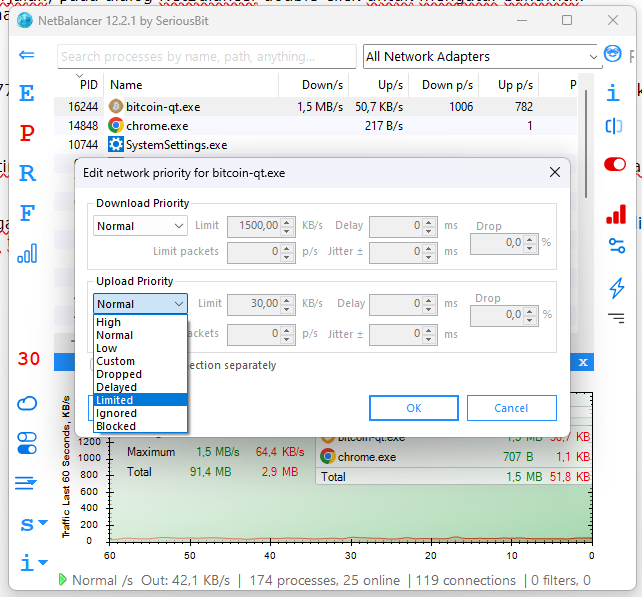Click the filter lines icon on right

pyautogui.click(x=616, y=318)
